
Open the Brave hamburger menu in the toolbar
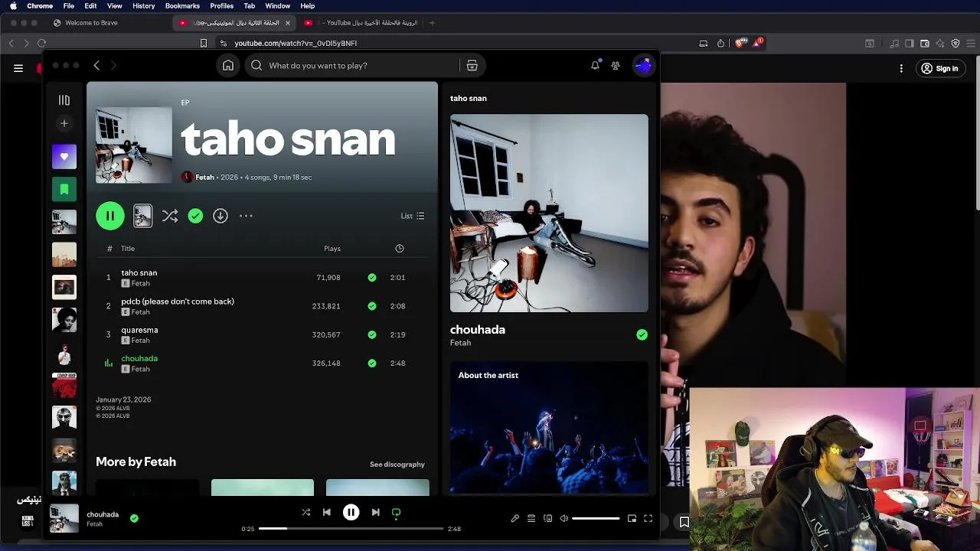coord(970,44)
